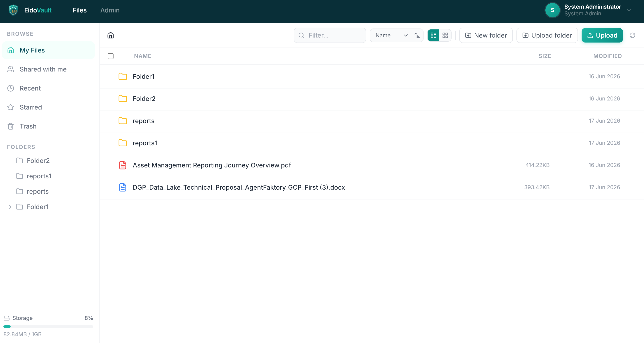644x343 pixels.
Task: Select reports1 in the sidebar tree
Action: click(x=39, y=176)
